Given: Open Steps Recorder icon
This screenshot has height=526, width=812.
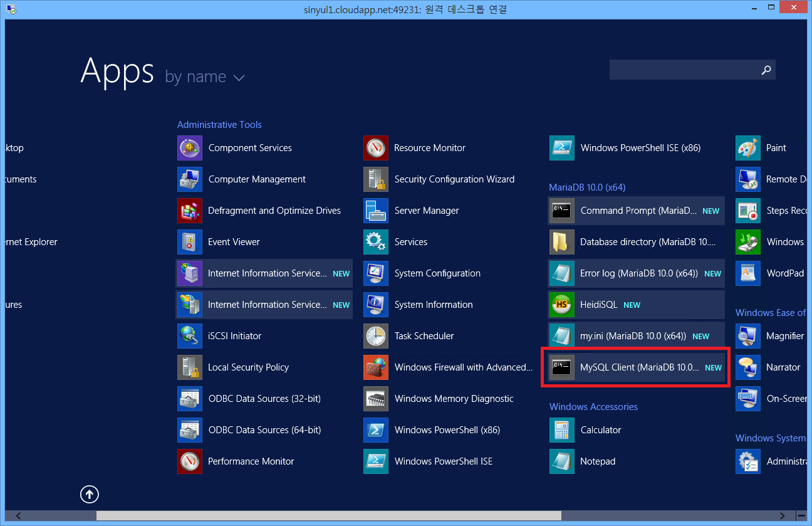Looking at the screenshot, I should pos(748,211).
